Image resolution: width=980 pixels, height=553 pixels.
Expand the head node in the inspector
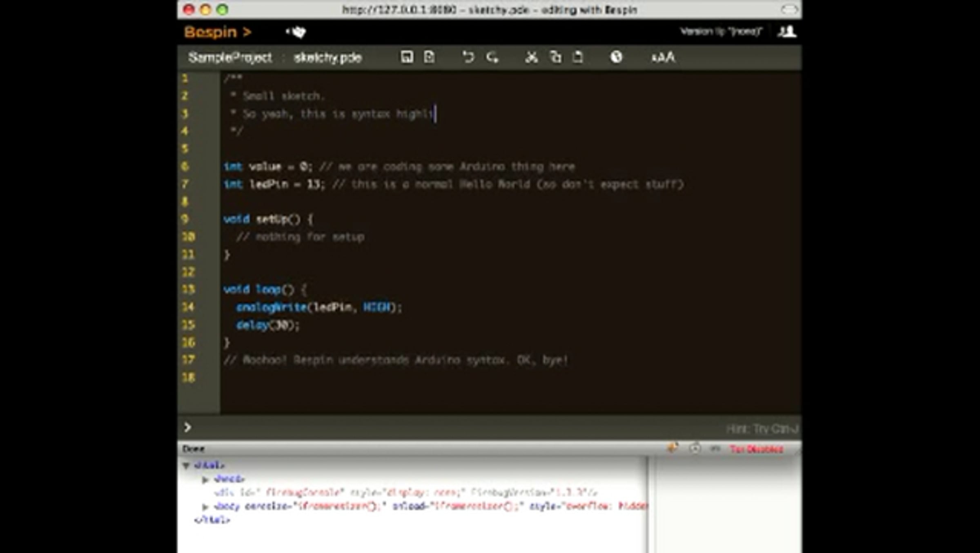pos(205,479)
